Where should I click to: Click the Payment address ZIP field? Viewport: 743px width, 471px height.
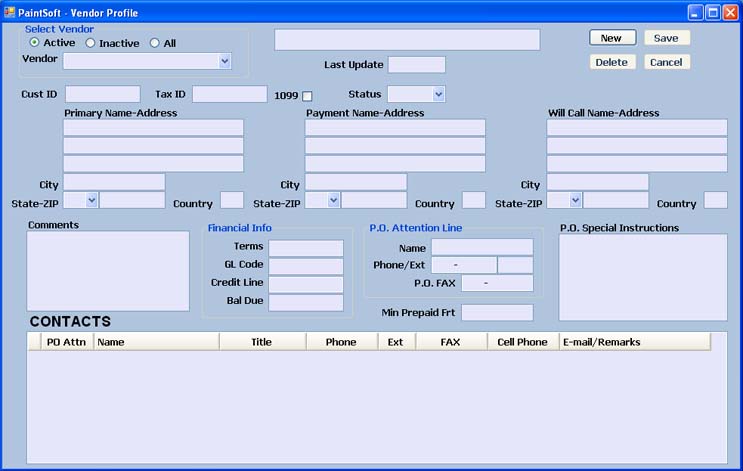(x=374, y=200)
